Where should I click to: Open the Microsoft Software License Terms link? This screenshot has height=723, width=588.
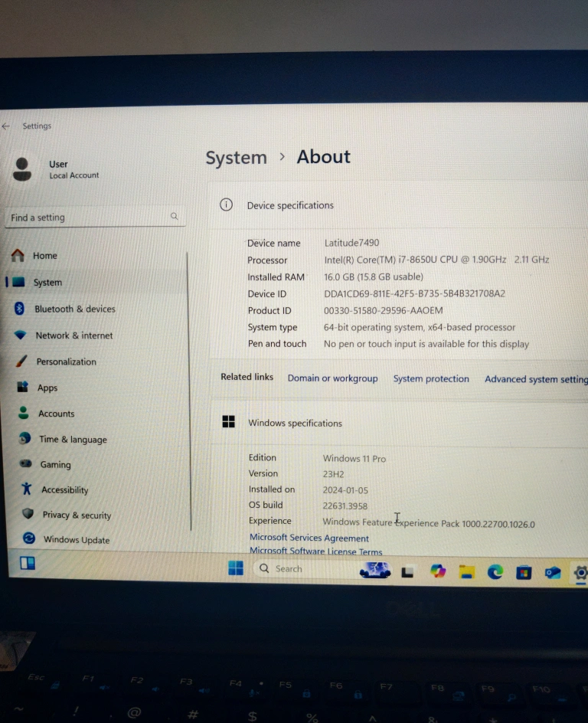(x=316, y=551)
